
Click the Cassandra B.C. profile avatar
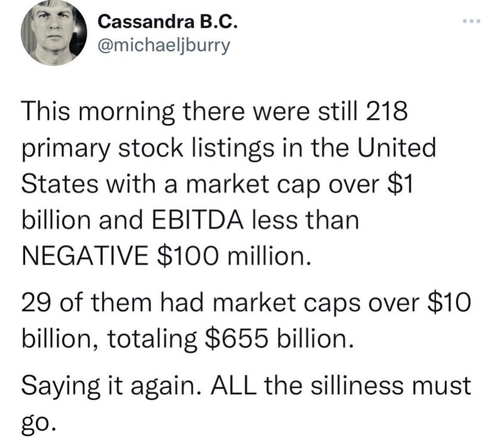pos(53,33)
